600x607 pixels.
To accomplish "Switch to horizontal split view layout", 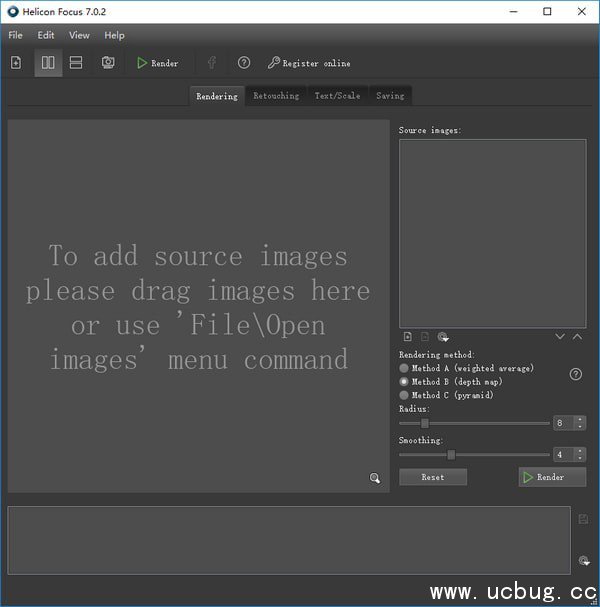I will (x=76, y=63).
